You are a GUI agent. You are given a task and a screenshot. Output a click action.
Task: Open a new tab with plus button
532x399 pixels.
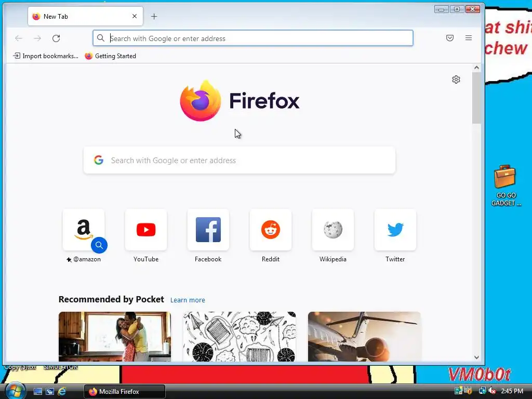154,16
